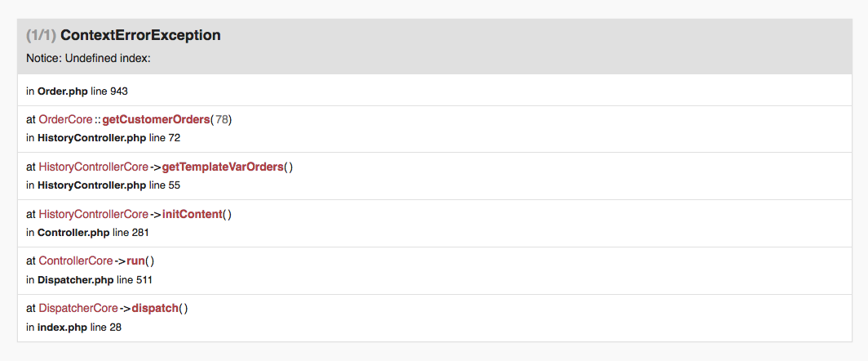Image resolution: width=868 pixels, height=361 pixels.
Task: Click HistoryController.php line 72 file reference
Action: click(x=108, y=138)
